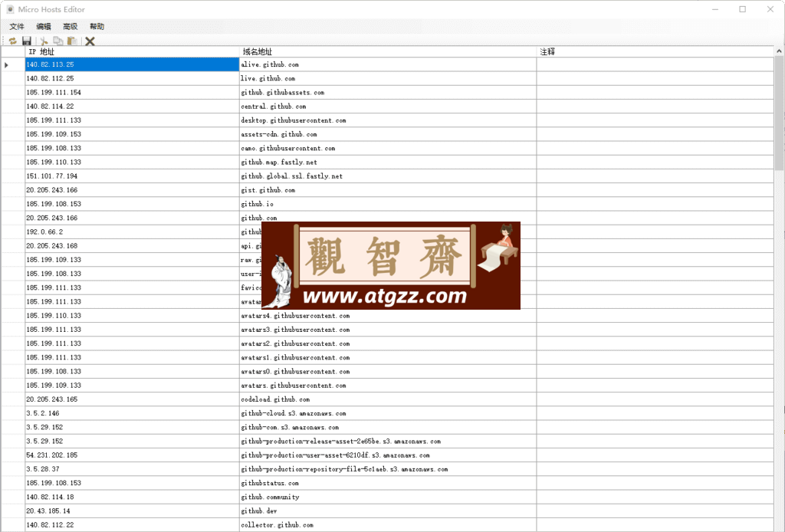
Task: Click the 3.5.28.37 IP cell
Action: click(132, 469)
